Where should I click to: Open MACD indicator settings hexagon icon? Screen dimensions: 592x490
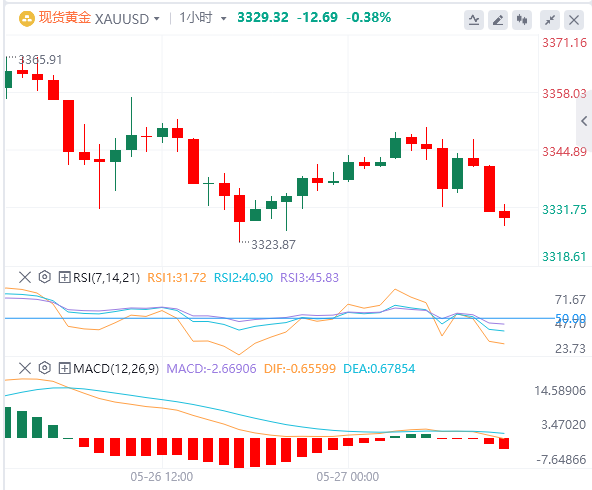click(45, 368)
